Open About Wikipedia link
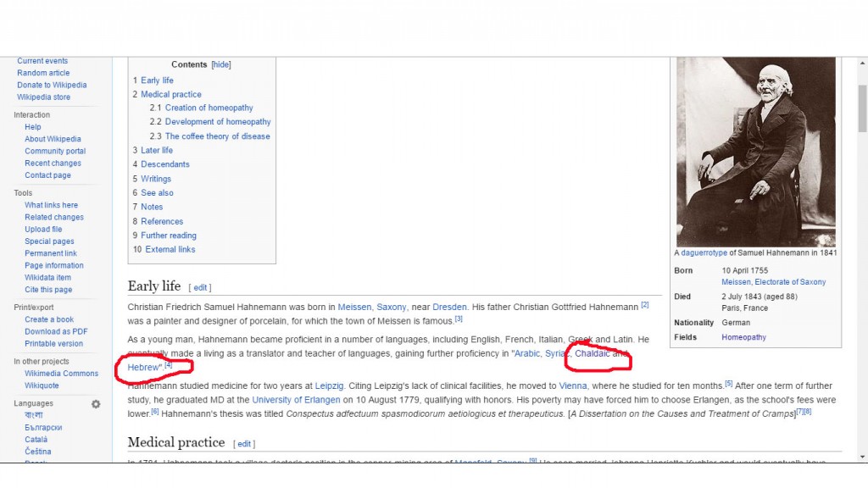 [53, 140]
